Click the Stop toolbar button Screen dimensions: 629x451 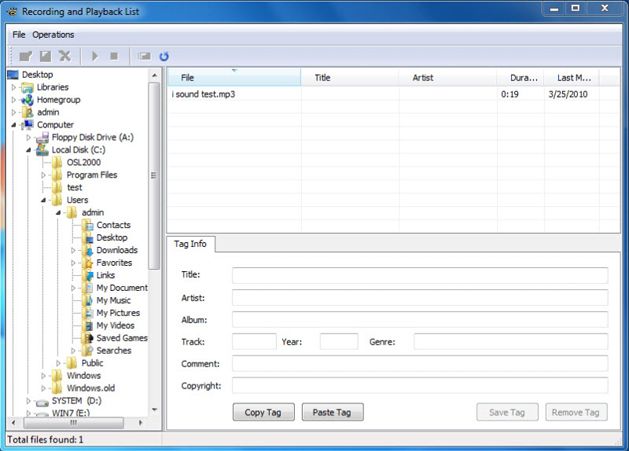pos(114,56)
